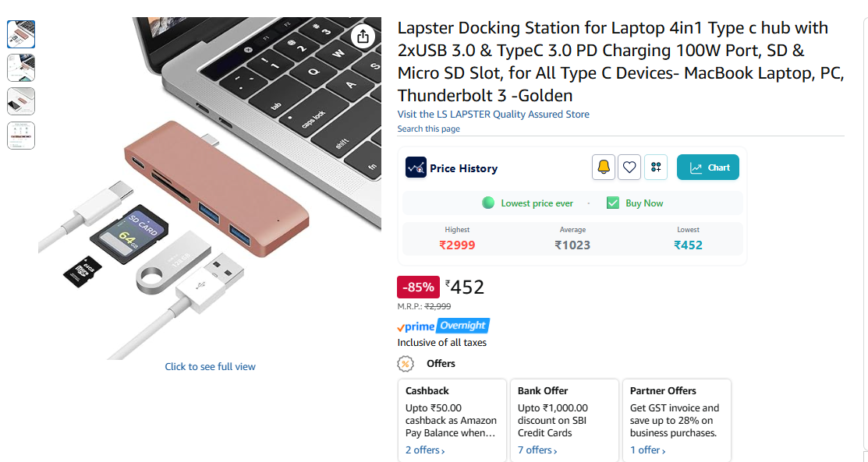Select the second product thumbnail

click(x=21, y=68)
